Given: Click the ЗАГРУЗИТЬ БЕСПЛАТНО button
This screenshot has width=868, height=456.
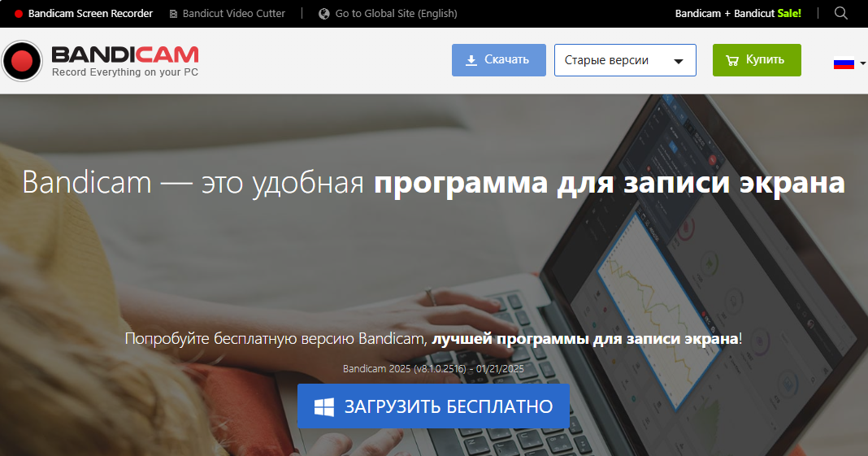Looking at the screenshot, I should pyautogui.click(x=433, y=406).
